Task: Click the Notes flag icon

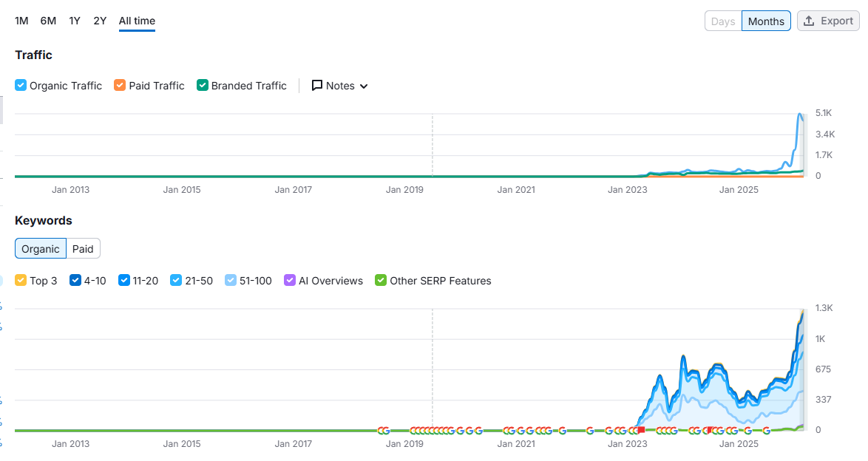Action: pyautogui.click(x=318, y=86)
